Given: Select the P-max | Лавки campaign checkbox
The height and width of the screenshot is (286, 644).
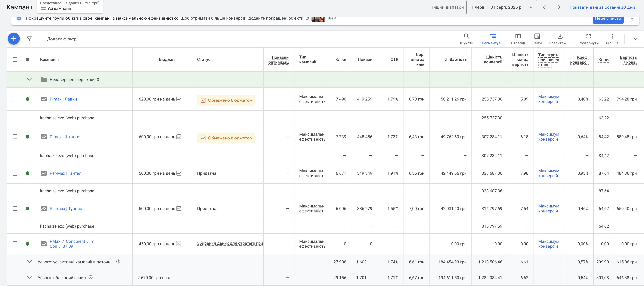Looking at the screenshot, I should (15, 99).
